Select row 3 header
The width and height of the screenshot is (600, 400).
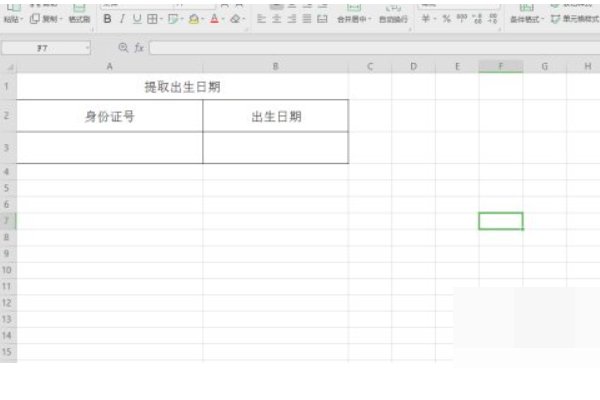[8, 148]
